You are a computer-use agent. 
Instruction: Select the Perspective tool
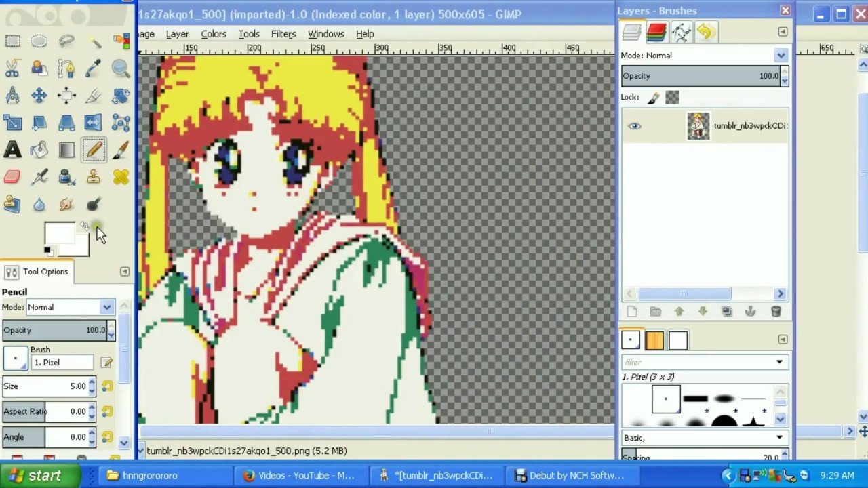tap(66, 123)
